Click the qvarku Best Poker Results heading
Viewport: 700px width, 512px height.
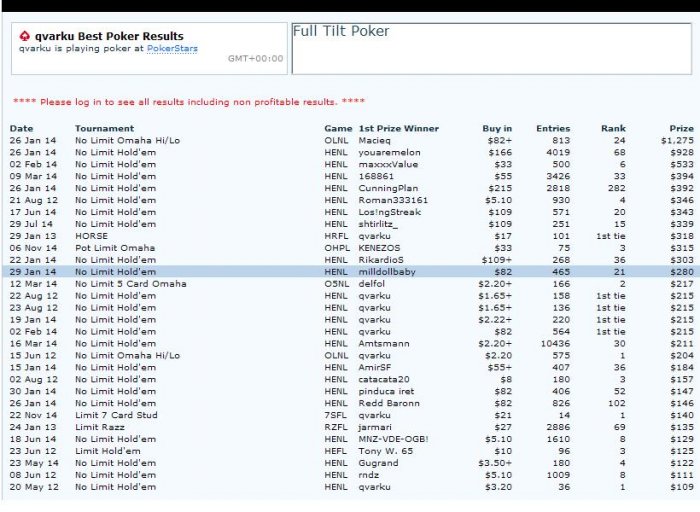109,36
